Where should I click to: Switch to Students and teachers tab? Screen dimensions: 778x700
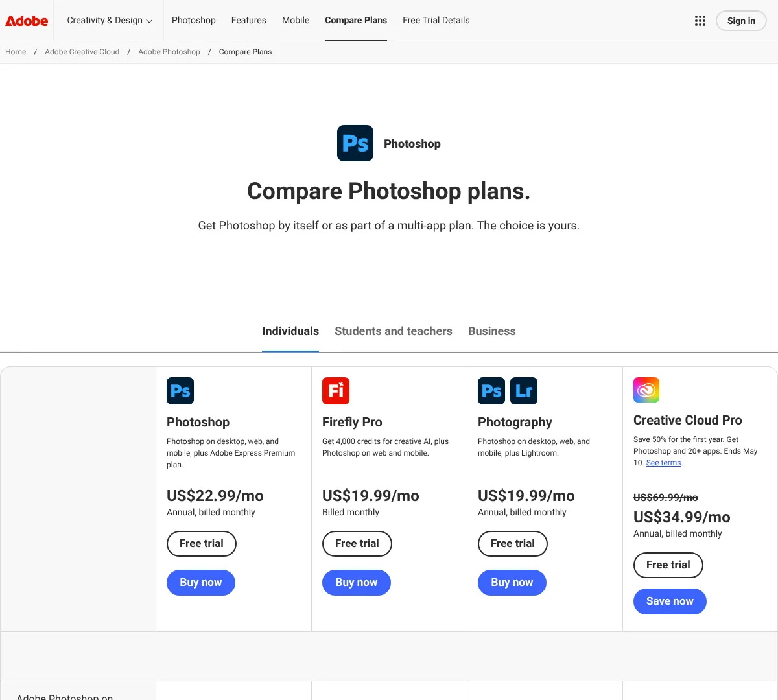(394, 331)
